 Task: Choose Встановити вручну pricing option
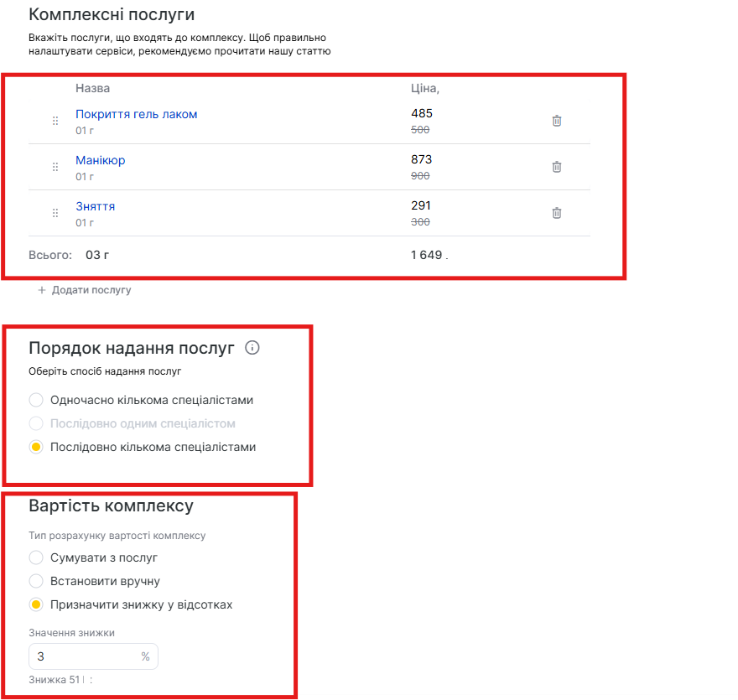tap(36, 581)
